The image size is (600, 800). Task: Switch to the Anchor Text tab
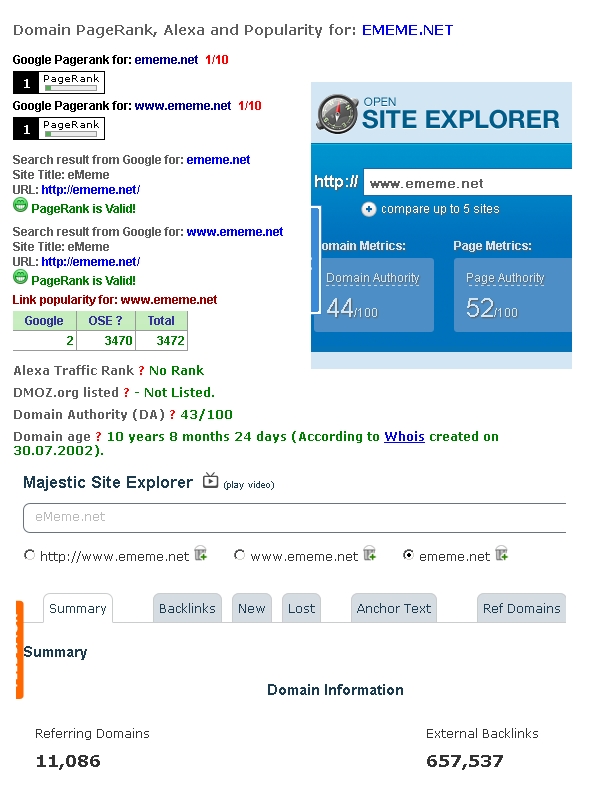[394, 608]
